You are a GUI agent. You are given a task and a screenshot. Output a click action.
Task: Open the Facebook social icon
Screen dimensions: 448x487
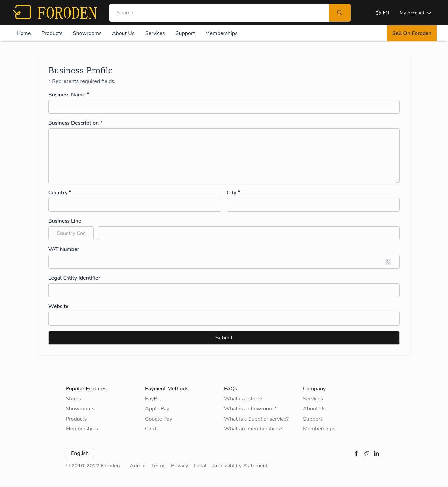point(356,453)
